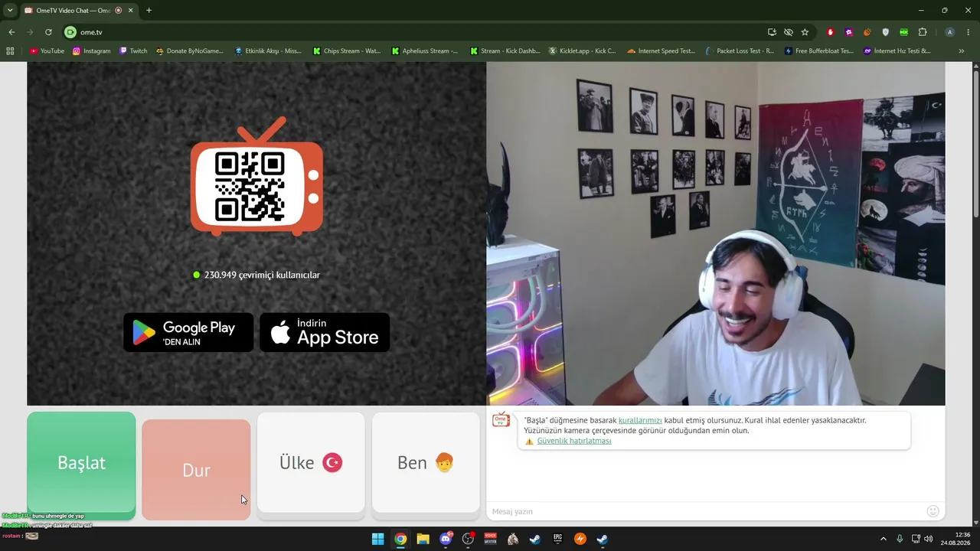Click the camera-blocked eye icon in address bar
This screenshot has width=980, height=551.
[x=789, y=32]
